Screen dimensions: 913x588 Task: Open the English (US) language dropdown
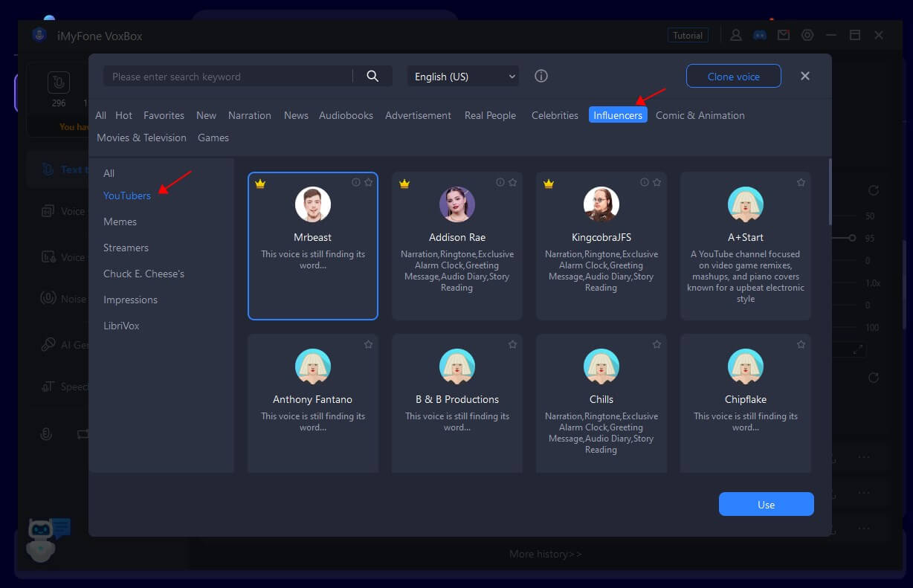(462, 76)
